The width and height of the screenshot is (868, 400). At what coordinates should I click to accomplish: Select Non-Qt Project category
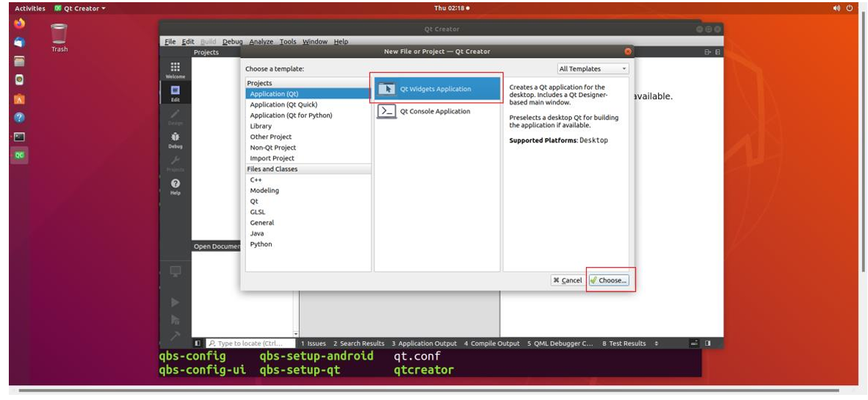pos(308,148)
